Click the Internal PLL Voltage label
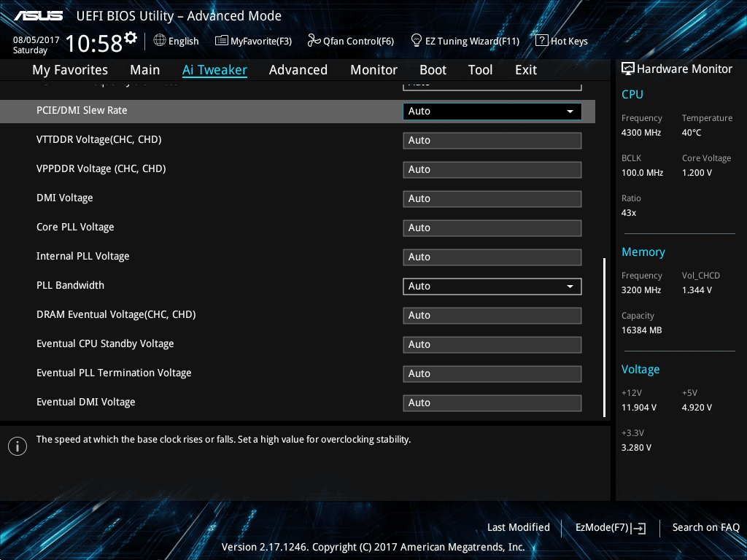Viewport: 747px width, 560px height. tap(83, 256)
